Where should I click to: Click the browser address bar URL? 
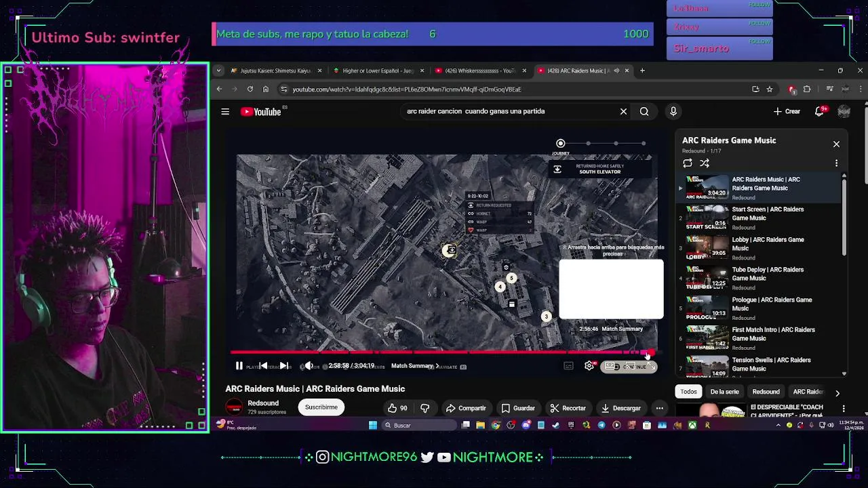coord(407,89)
